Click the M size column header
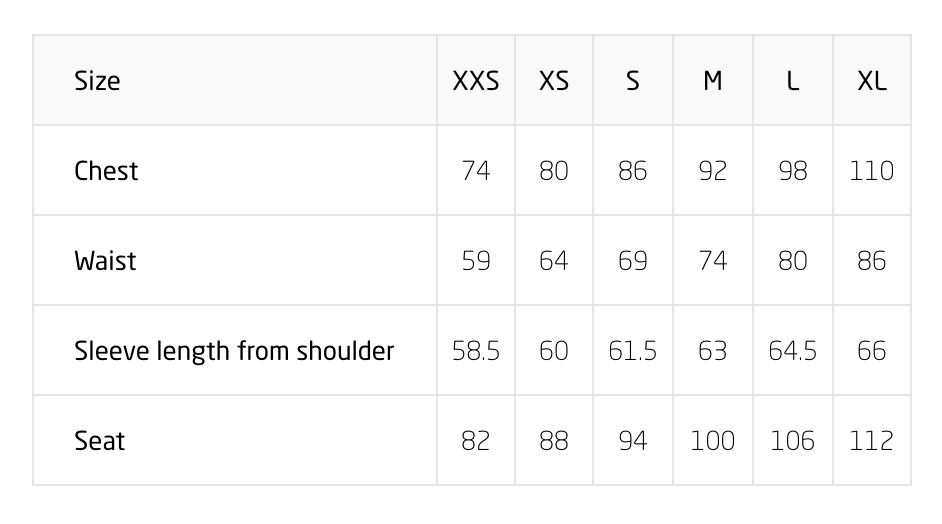The width and height of the screenshot is (942, 524). pyautogui.click(x=712, y=81)
